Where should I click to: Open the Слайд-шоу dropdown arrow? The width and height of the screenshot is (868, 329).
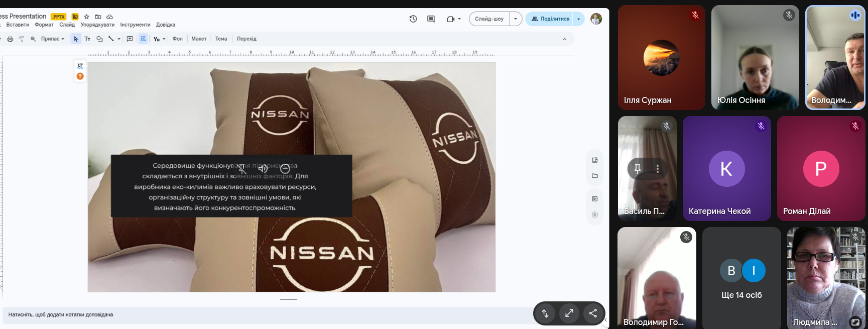pos(516,19)
